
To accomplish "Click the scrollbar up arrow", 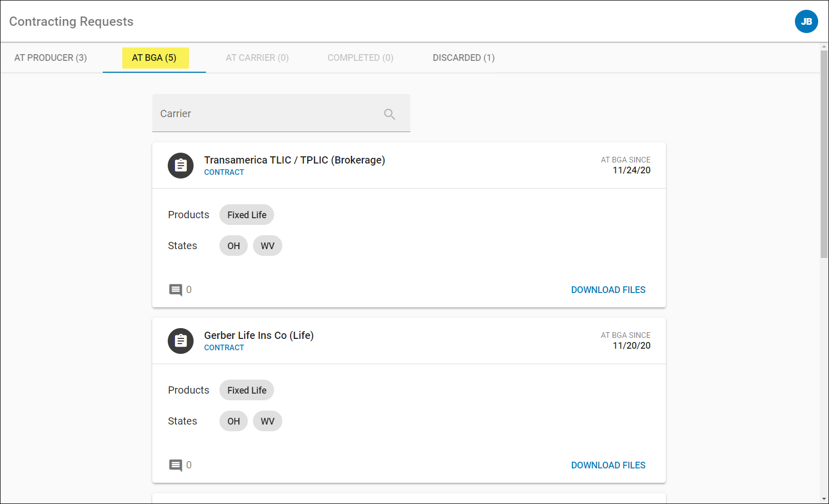I will 824,47.
